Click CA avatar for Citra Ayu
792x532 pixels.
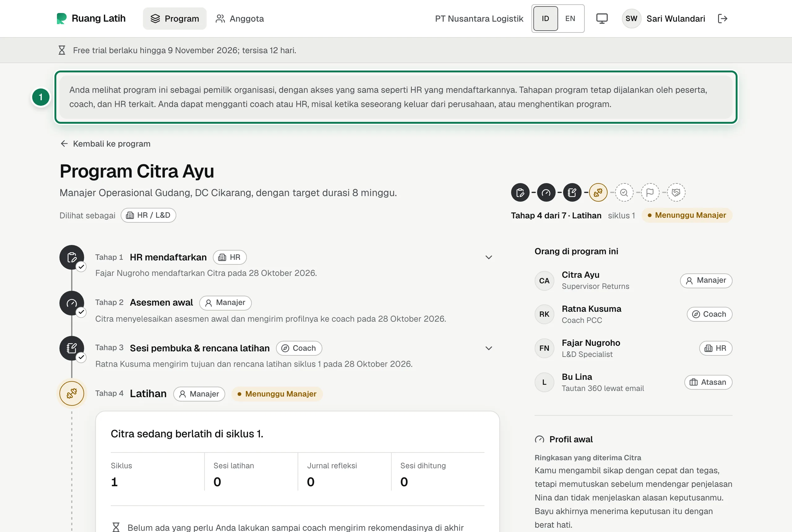(x=544, y=281)
